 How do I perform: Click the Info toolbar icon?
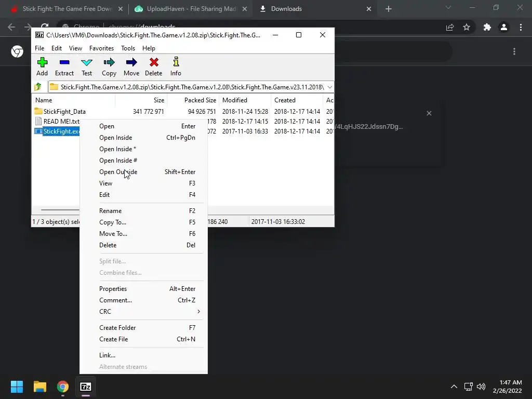tap(176, 62)
